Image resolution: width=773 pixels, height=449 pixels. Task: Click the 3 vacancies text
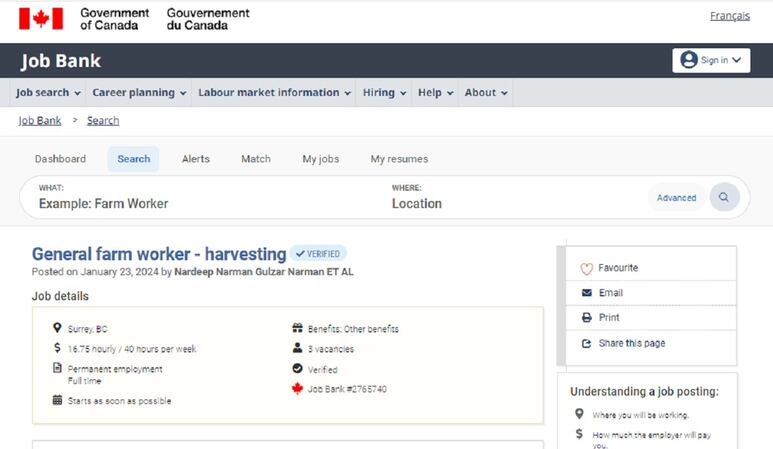331,349
